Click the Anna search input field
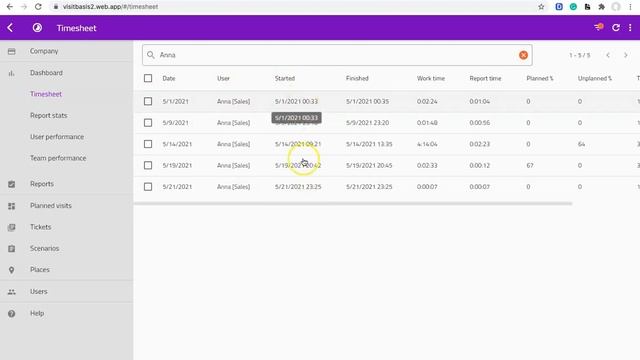This screenshot has height=360, width=640. pos(337,55)
